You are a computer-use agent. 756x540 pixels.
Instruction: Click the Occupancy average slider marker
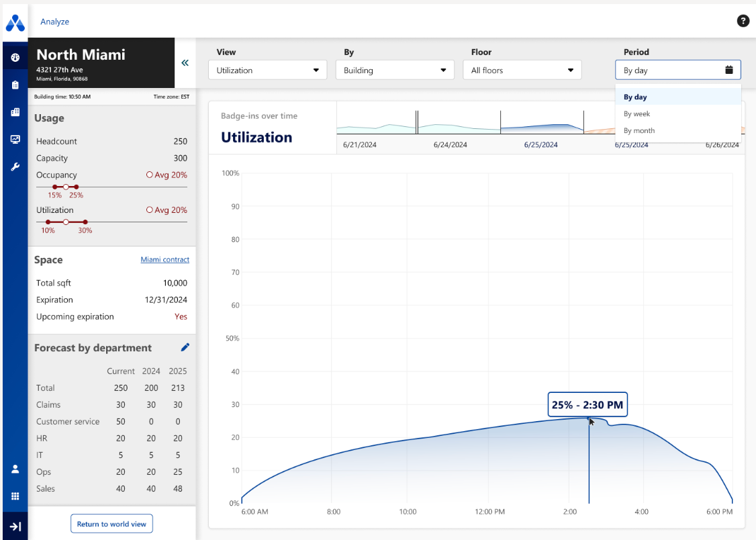[66, 187]
